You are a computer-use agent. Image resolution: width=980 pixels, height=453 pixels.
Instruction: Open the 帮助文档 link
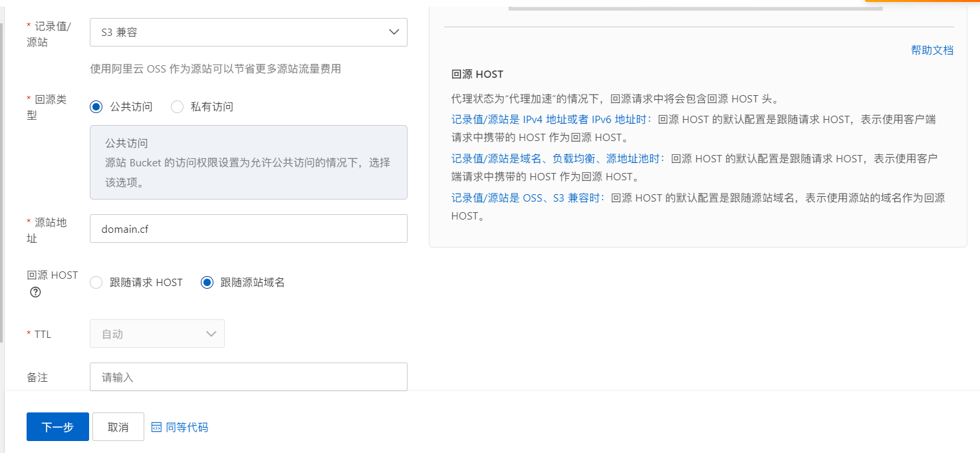[x=932, y=50]
